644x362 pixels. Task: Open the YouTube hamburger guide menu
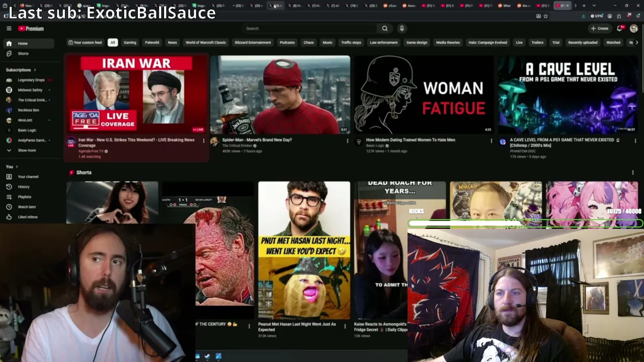tap(9, 29)
